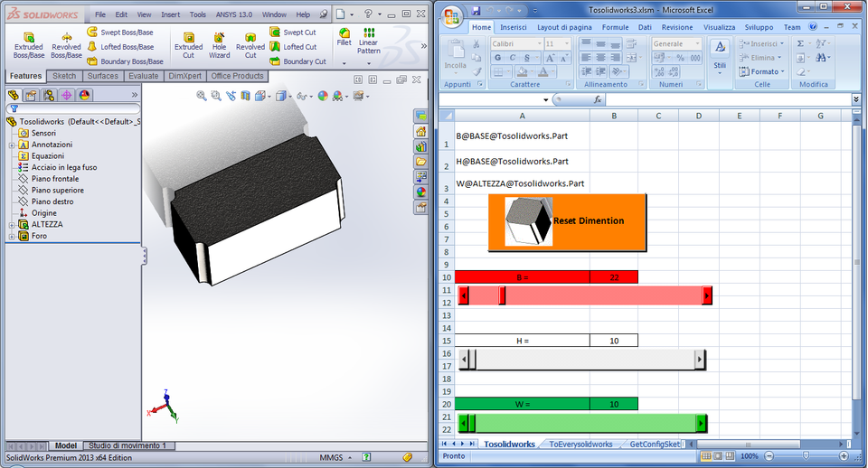Select Extruded Boss/Base tool in SolidWorks
The image size is (868, 468).
point(29,44)
